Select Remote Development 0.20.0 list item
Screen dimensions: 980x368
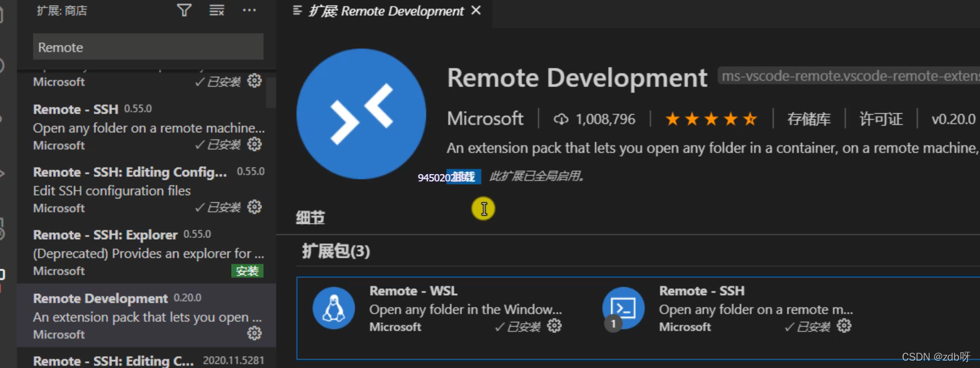[146, 315]
